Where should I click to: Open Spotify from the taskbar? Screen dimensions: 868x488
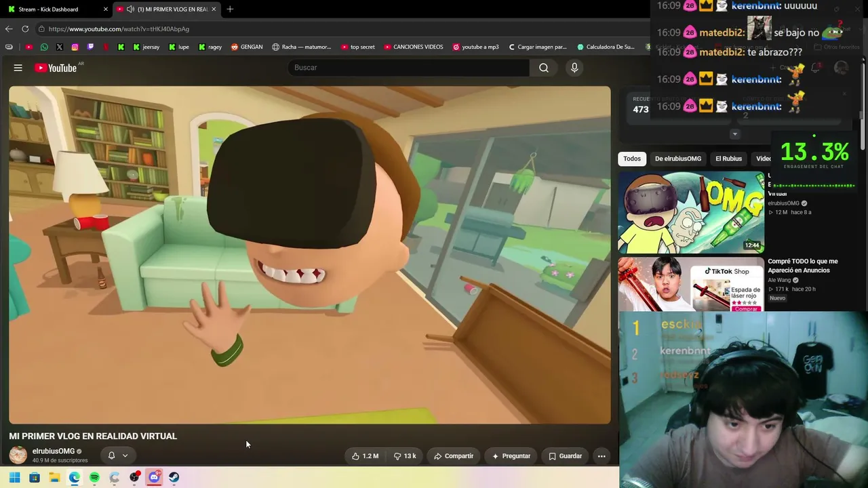pos(94,477)
